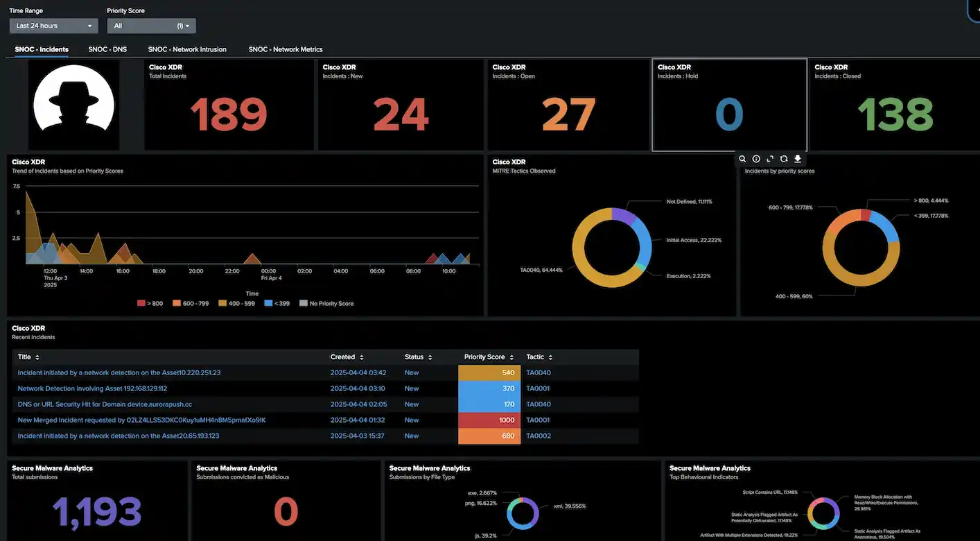Viewport: 980px width, 541px height.
Task: Open the SNOC - Network Intrusion tab
Action: tap(186, 49)
